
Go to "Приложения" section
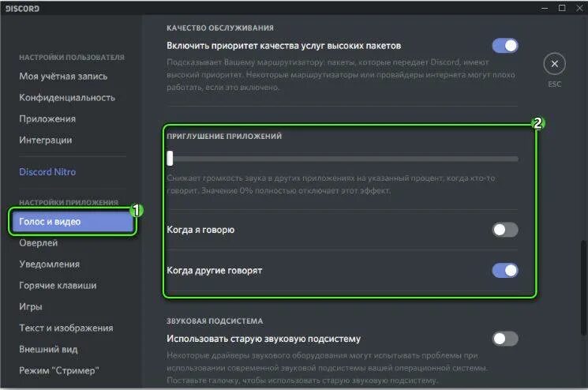[x=47, y=119]
